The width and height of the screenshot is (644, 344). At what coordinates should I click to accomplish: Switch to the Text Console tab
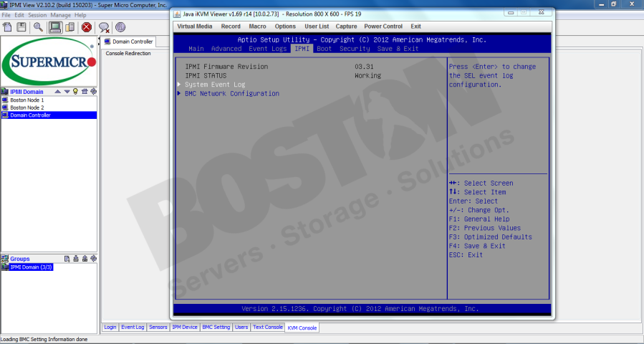pos(268,327)
